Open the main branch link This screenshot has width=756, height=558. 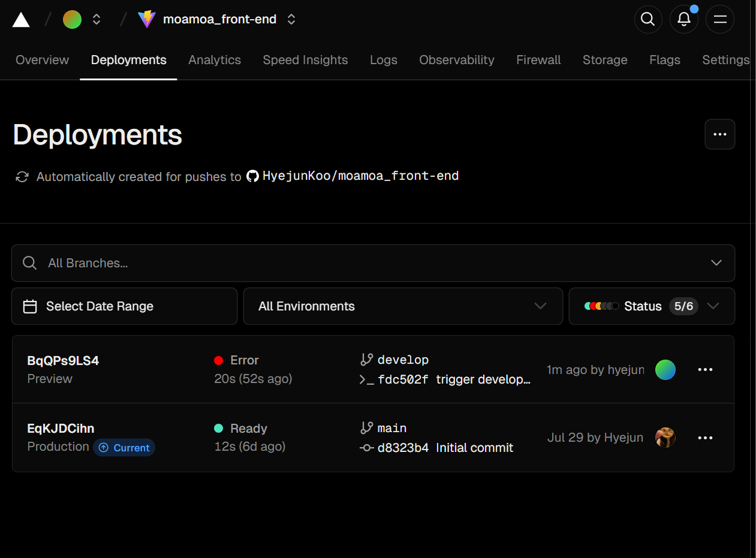(x=392, y=428)
